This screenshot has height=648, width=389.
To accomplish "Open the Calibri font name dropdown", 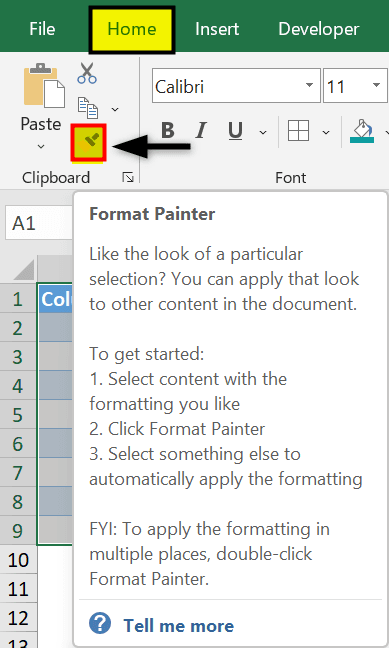I will tap(309, 85).
